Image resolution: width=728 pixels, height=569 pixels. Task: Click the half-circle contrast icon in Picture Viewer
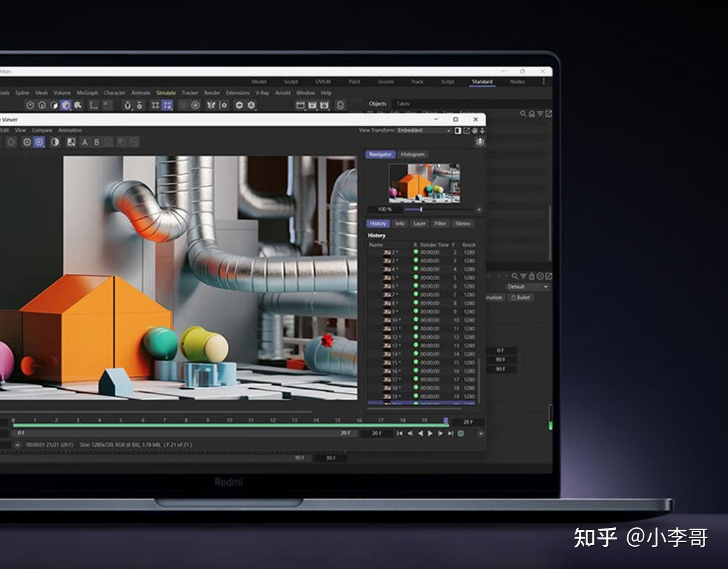tap(55, 142)
